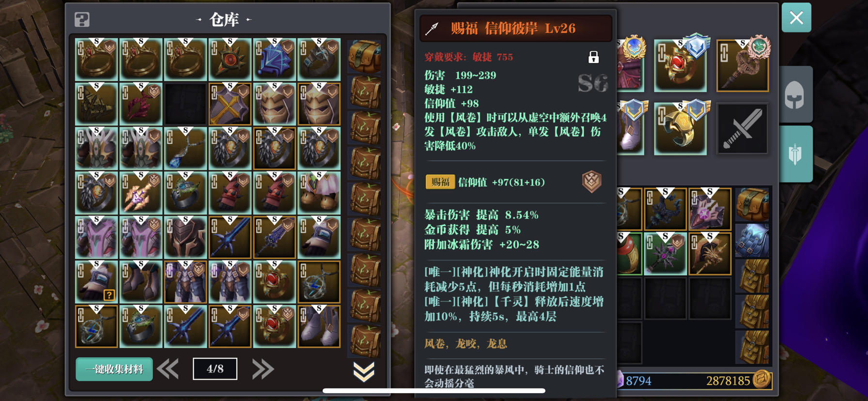Click the 4/8 page number field
Screen dimensions: 868x401
point(215,369)
